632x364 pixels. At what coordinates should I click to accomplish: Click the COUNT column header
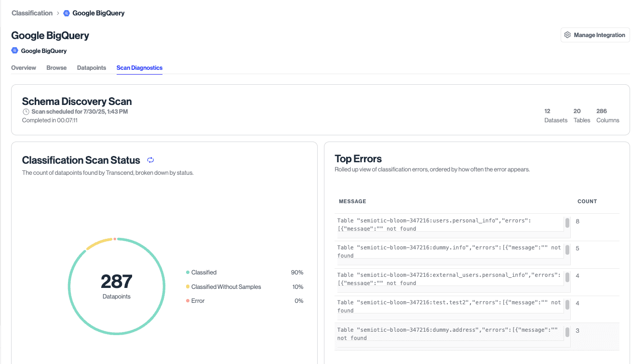pyautogui.click(x=587, y=201)
